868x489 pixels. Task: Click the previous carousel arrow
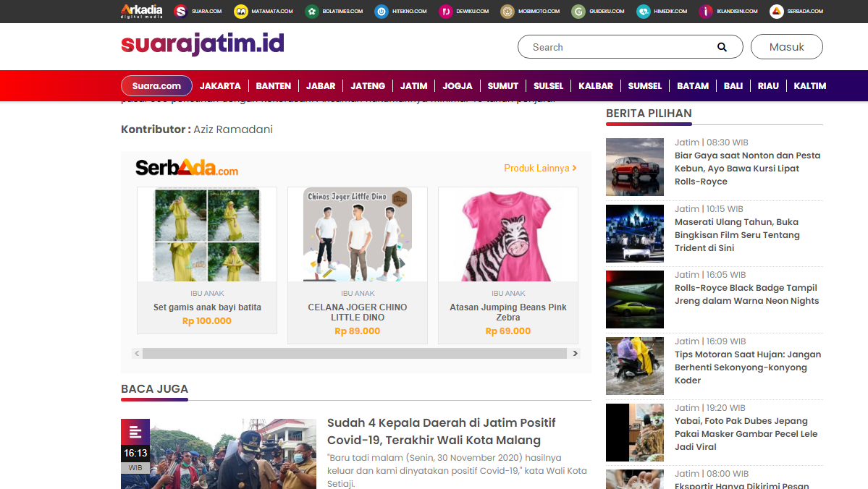137,353
